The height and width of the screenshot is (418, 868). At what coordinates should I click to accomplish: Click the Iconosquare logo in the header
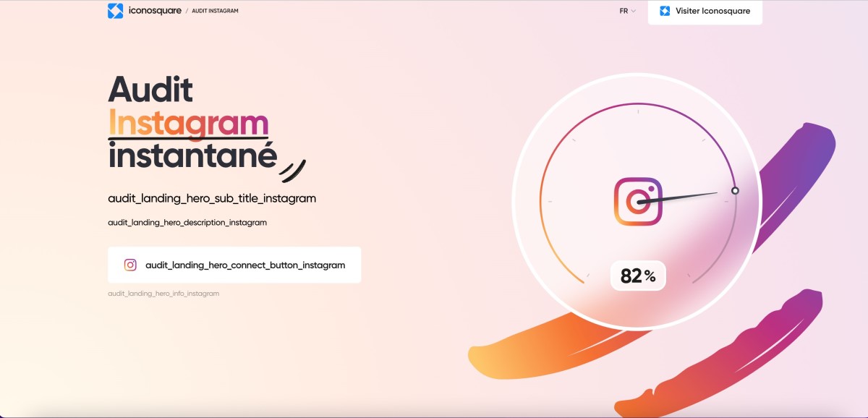[x=145, y=11]
